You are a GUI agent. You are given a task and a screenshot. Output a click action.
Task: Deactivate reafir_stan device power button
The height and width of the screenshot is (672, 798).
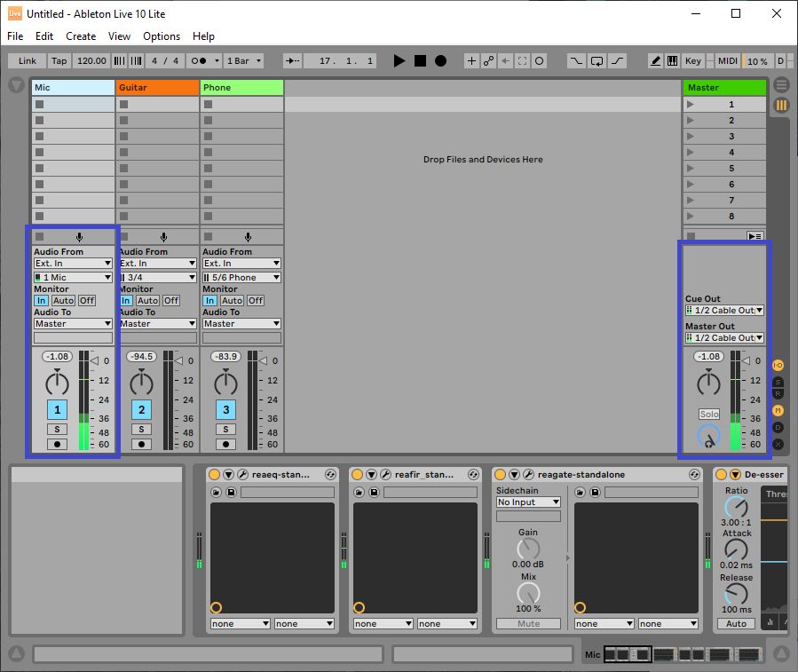tap(357, 475)
